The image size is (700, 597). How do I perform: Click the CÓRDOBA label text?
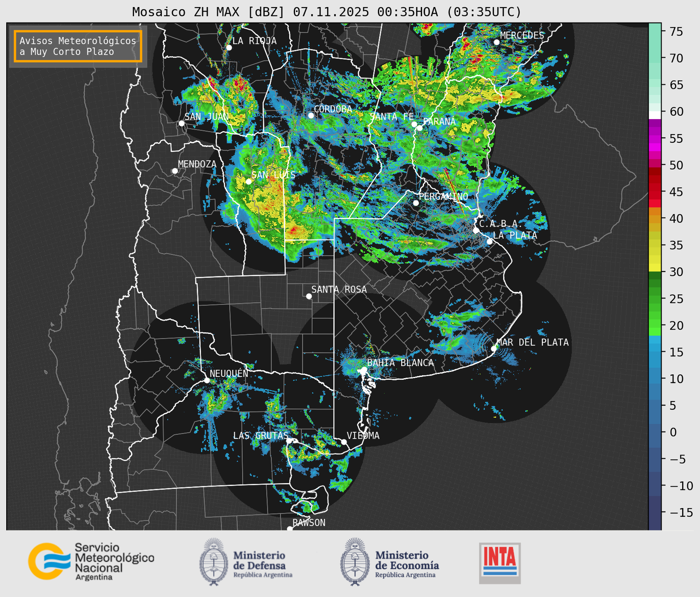pos(333,109)
